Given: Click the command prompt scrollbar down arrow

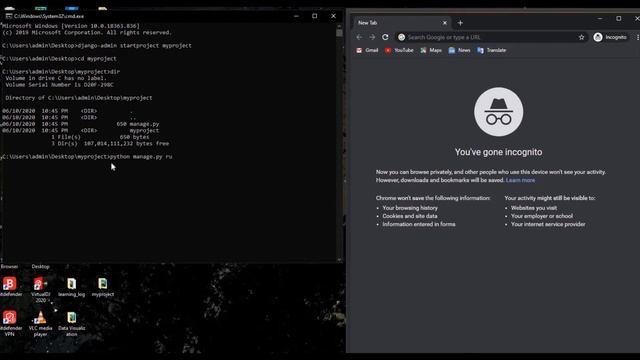Looking at the screenshot, I should 340,260.
